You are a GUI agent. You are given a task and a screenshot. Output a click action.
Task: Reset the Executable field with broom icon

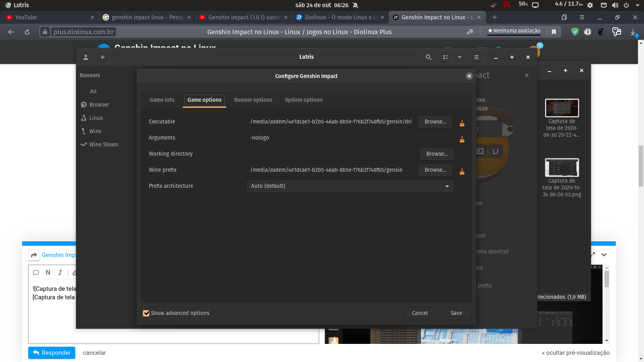462,123
